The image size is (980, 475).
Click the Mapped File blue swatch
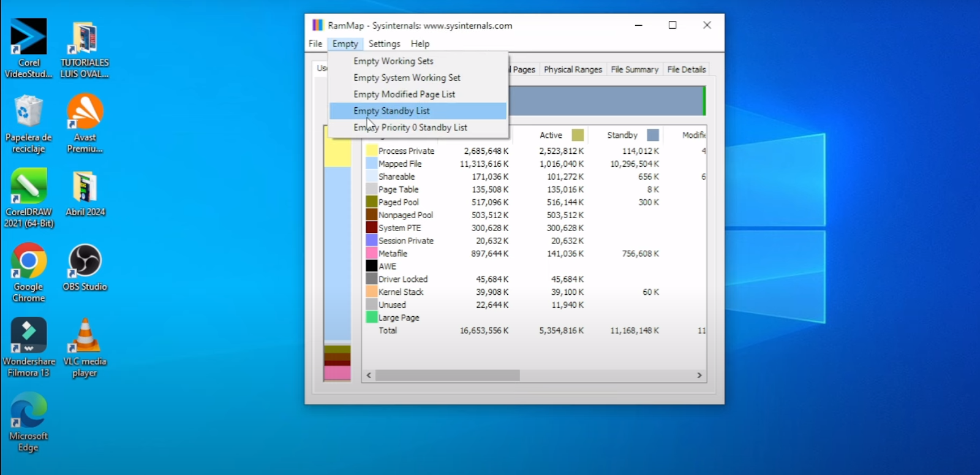[x=371, y=163]
